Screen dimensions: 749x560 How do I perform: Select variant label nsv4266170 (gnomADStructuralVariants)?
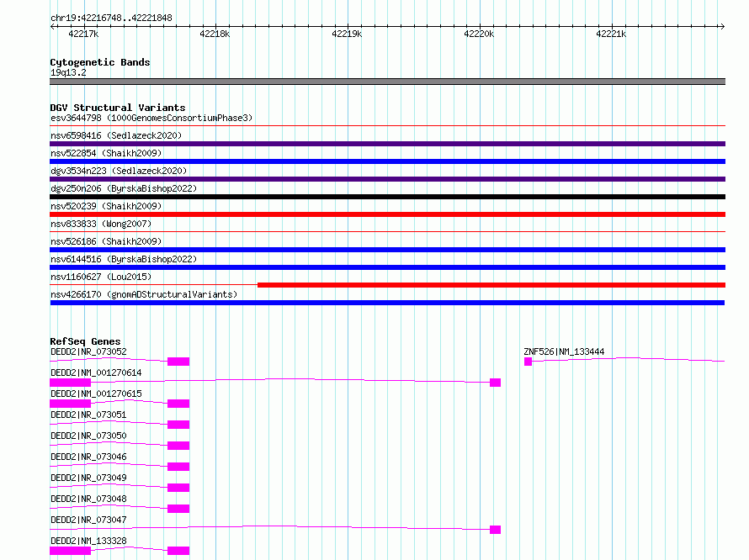click(x=144, y=294)
